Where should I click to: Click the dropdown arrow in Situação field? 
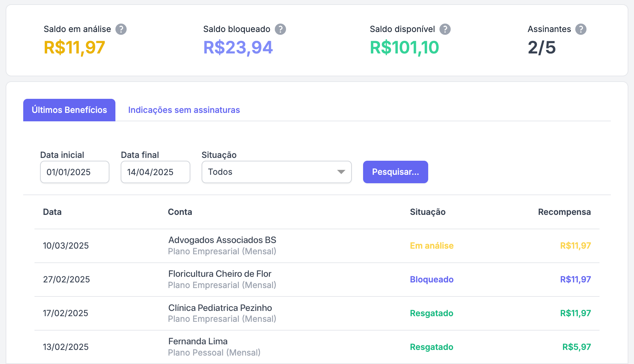pos(341,172)
